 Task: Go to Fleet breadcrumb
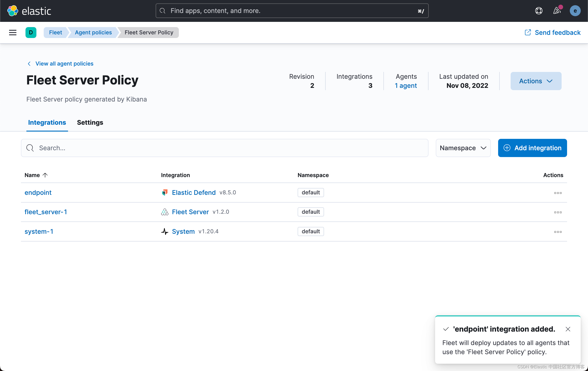pos(56,33)
